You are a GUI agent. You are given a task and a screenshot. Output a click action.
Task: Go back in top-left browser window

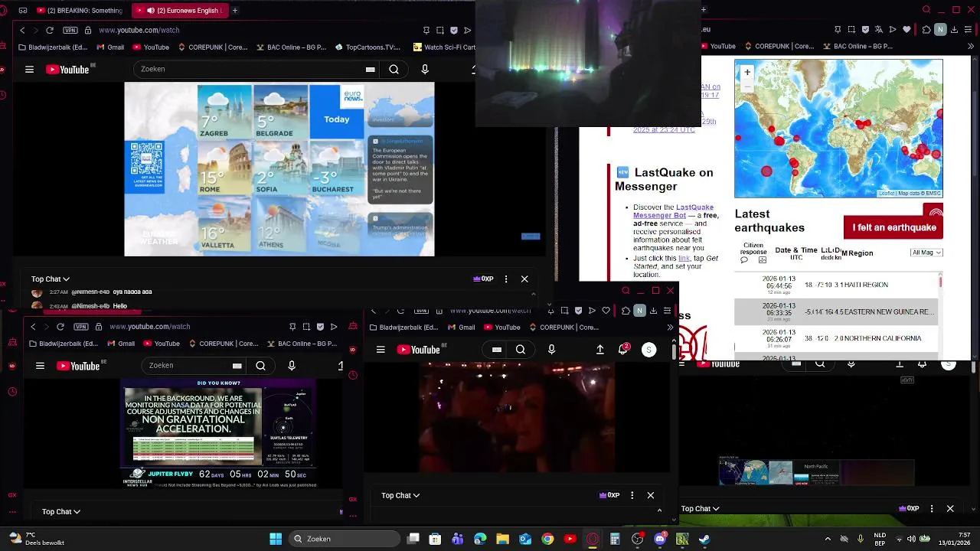[22, 30]
